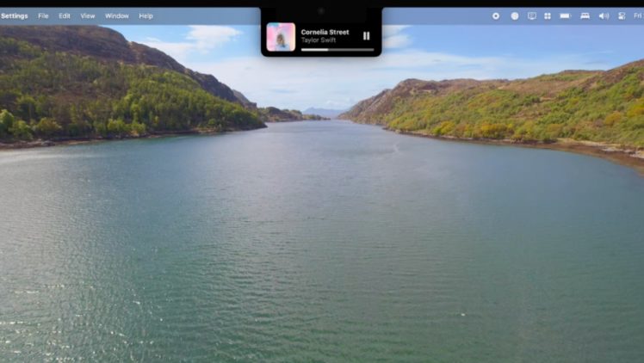Click the Fri date in menu bar
The height and width of the screenshot is (363, 644).
pos(637,15)
